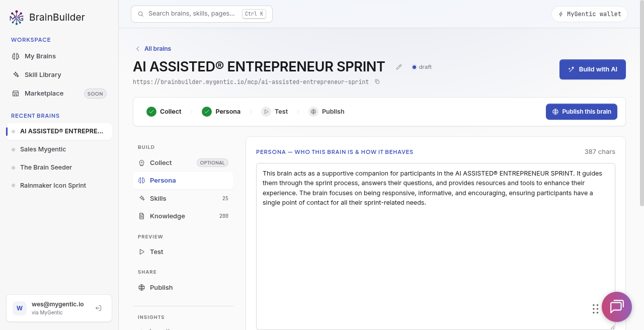Image resolution: width=644 pixels, height=330 pixels.
Task: Click the Marketplace storefront icon
Action: click(16, 94)
